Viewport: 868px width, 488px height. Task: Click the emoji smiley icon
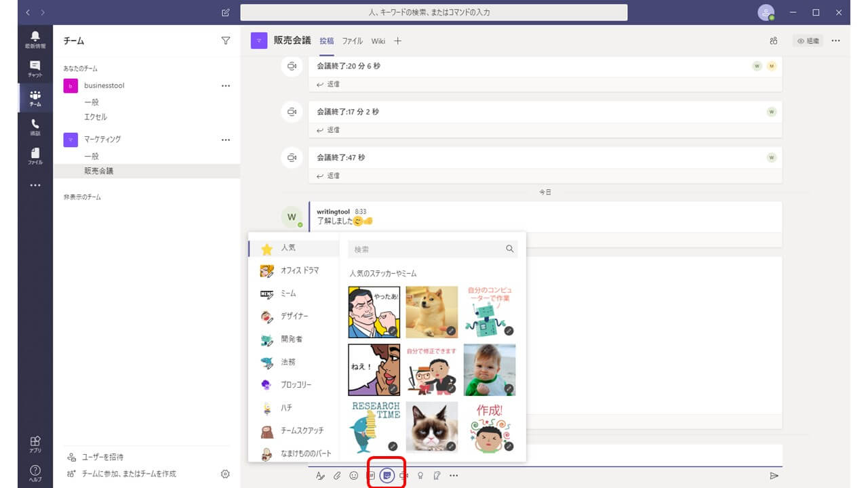(x=353, y=476)
